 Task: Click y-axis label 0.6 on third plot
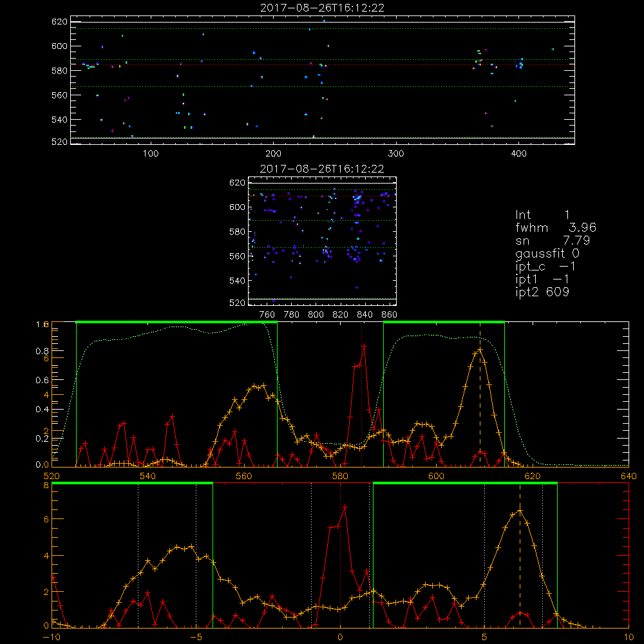coord(42,380)
